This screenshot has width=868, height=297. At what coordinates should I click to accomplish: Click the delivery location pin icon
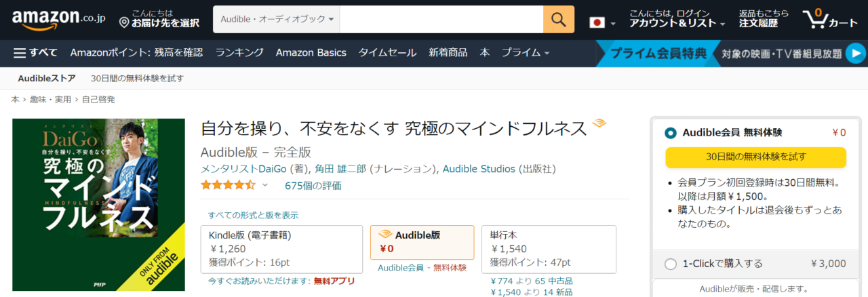pos(124,23)
